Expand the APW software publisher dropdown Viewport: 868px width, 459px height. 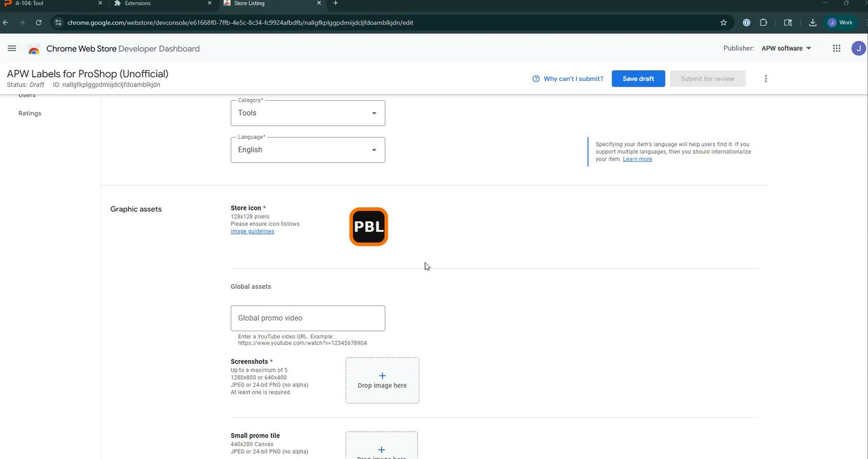(x=786, y=48)
